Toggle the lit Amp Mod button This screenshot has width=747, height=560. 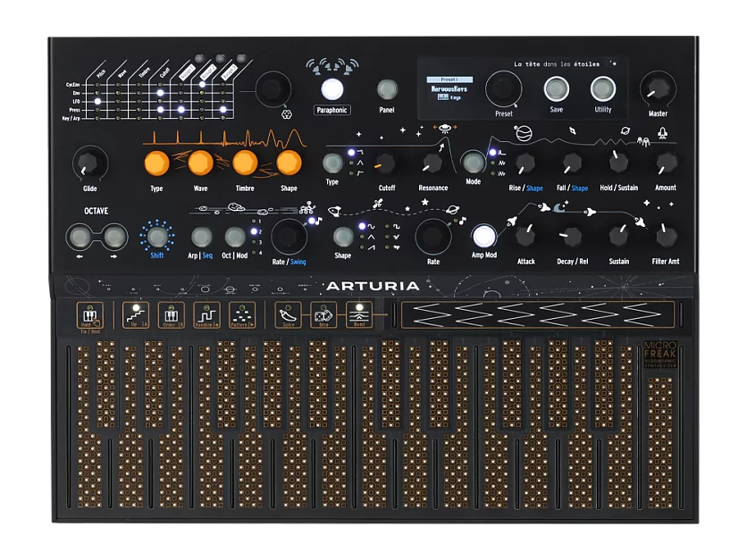click(483, 236)
